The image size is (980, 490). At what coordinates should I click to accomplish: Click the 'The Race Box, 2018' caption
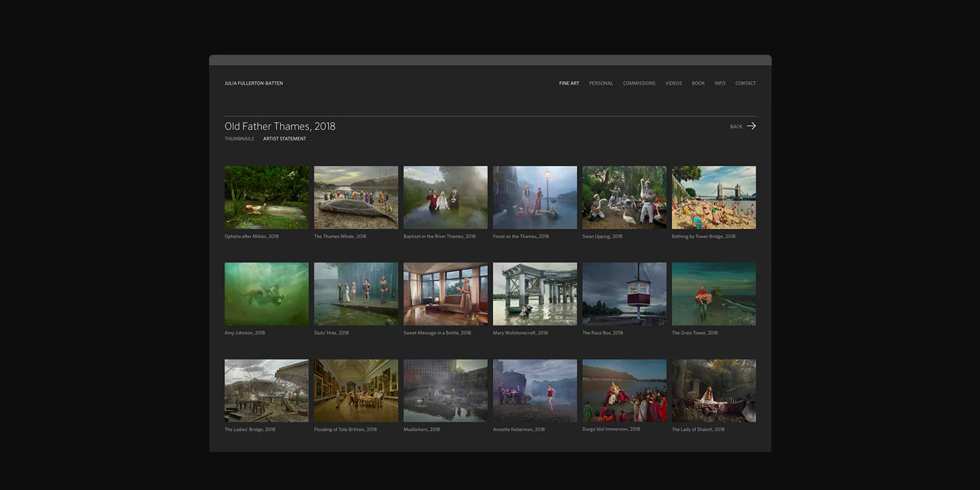pos(603,333)
